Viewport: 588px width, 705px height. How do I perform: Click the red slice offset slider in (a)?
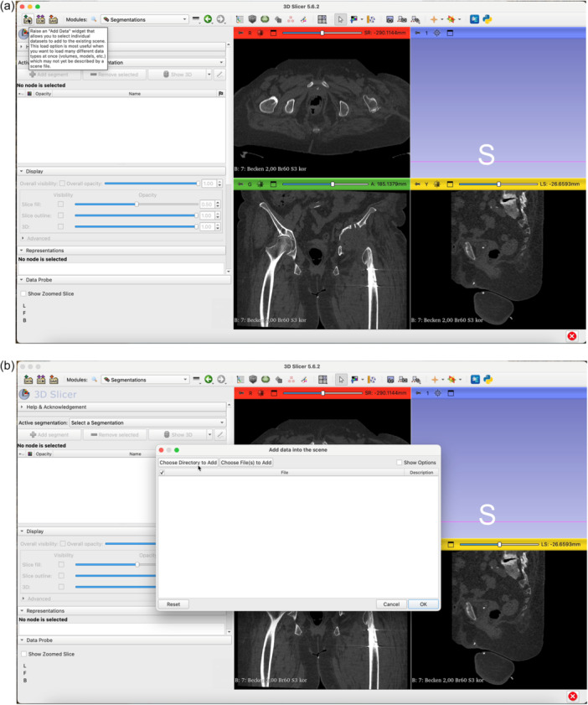[322, 33]
